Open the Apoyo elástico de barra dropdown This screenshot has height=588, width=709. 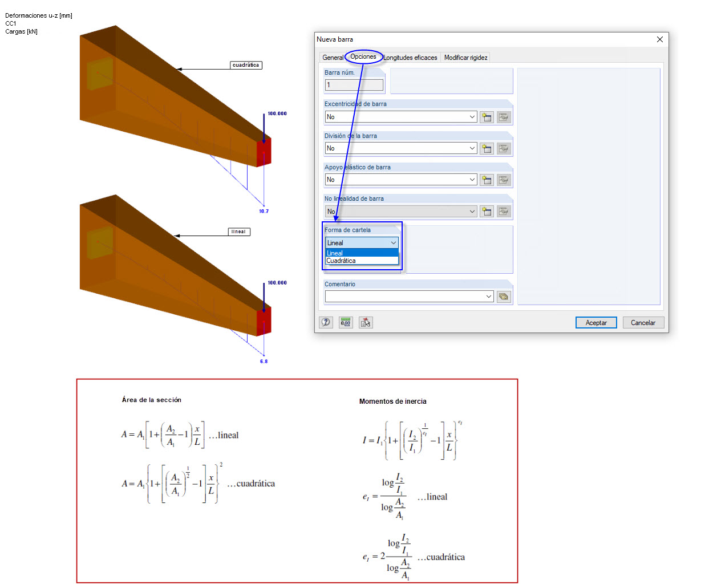click(x=472, y=179)
